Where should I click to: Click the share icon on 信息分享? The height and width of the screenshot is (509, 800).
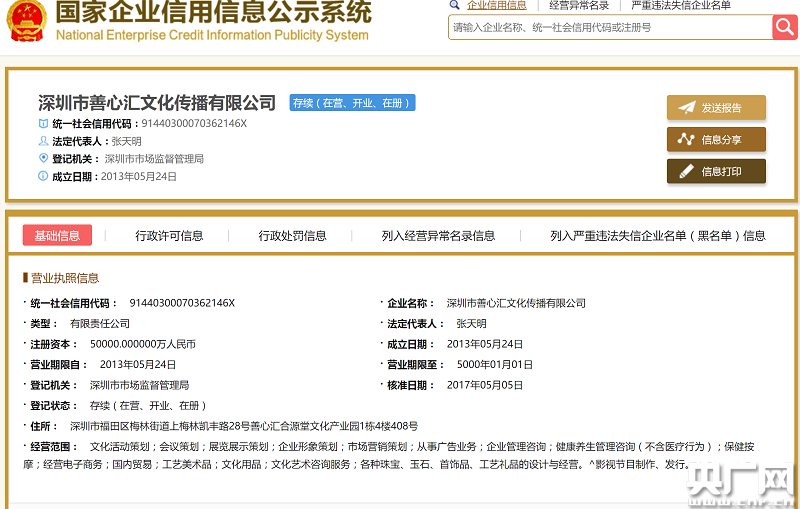point(686,140)
